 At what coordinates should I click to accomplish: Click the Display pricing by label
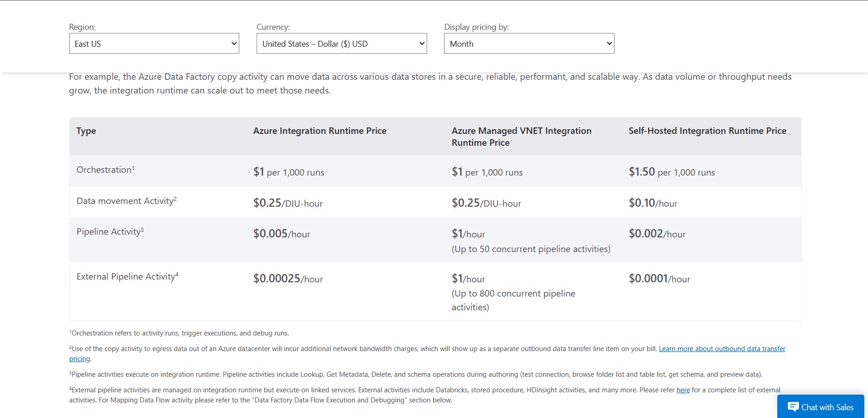click(477, 27)
